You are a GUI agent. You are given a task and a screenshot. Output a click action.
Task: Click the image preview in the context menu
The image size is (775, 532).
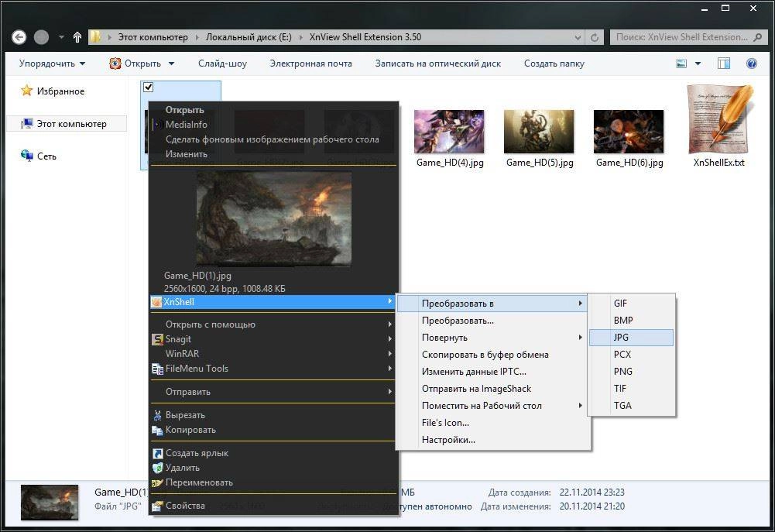[x=274, y=218]
